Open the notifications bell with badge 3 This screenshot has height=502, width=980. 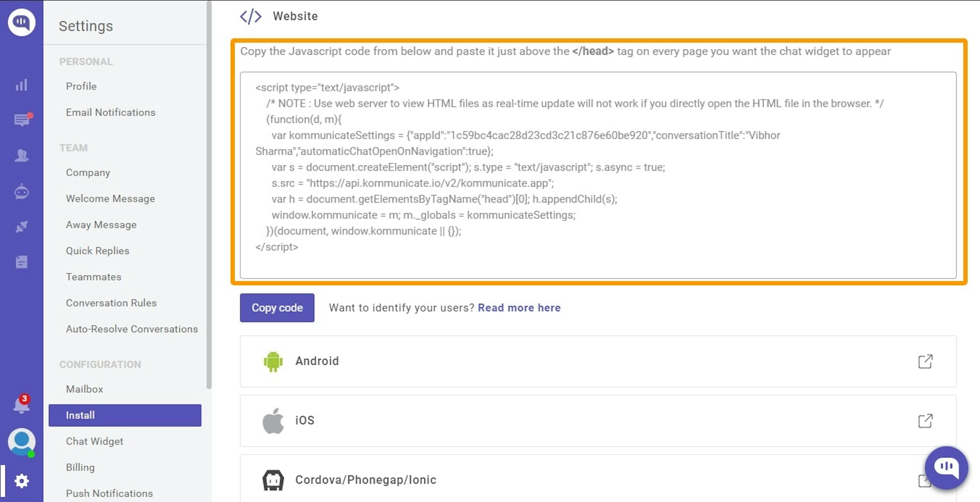[x=22, y=404]
